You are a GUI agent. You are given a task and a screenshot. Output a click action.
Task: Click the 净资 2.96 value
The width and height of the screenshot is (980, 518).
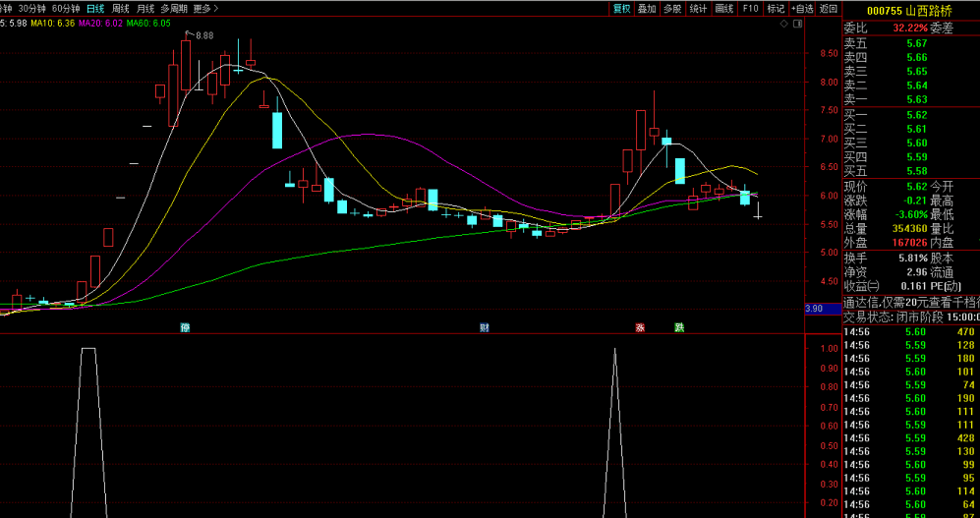pos(917,272)
